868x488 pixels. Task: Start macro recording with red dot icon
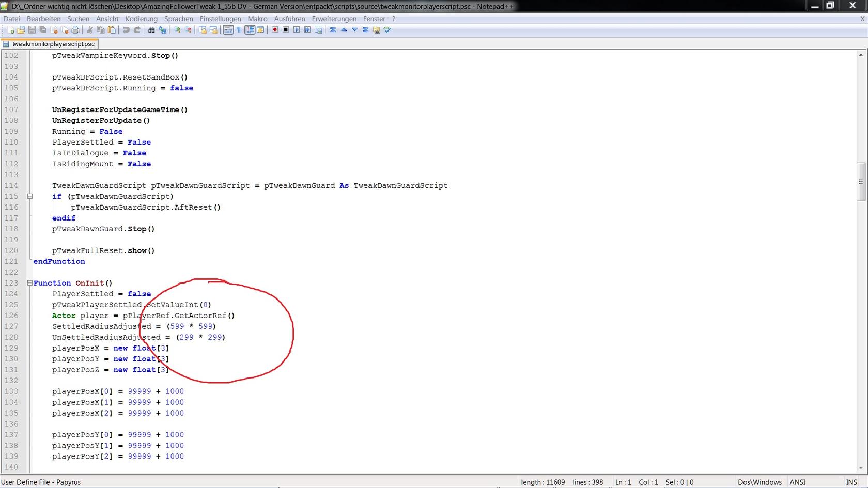[275, 30]
